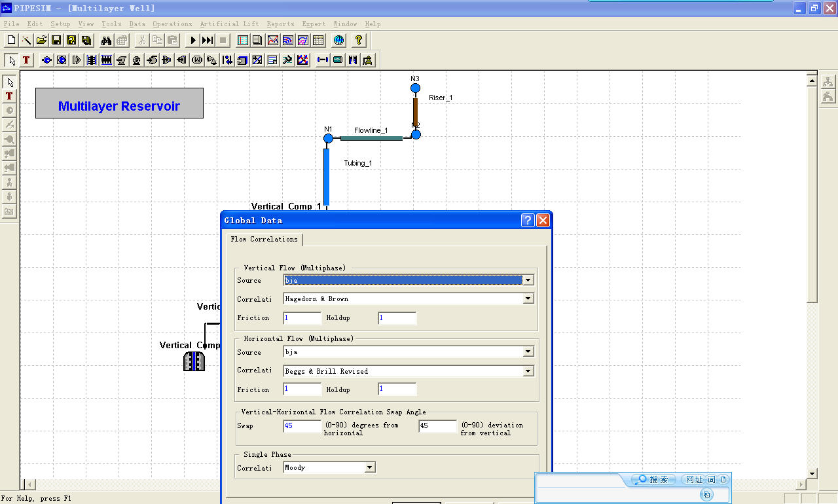The width and height of the screenshot is (838, 504).
Task: Expand the Hagedorn & Brown correlation dropdown
Action: click(x=528, y=298)
